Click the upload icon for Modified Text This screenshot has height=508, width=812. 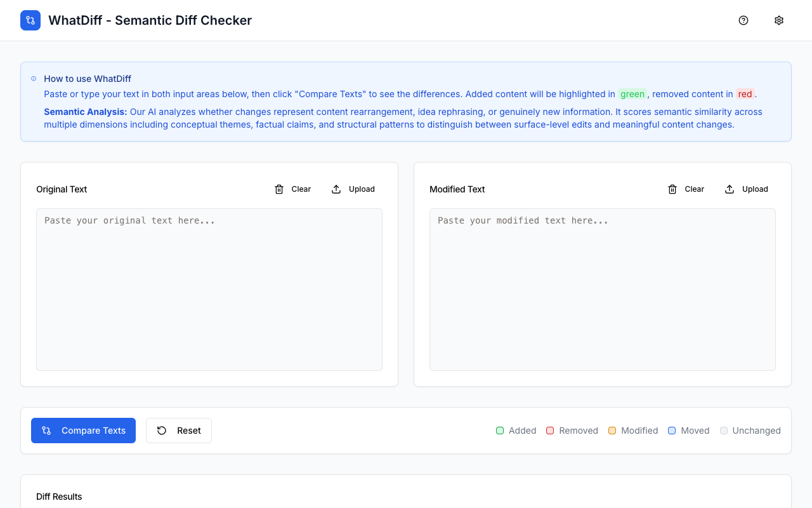point(729,189)
